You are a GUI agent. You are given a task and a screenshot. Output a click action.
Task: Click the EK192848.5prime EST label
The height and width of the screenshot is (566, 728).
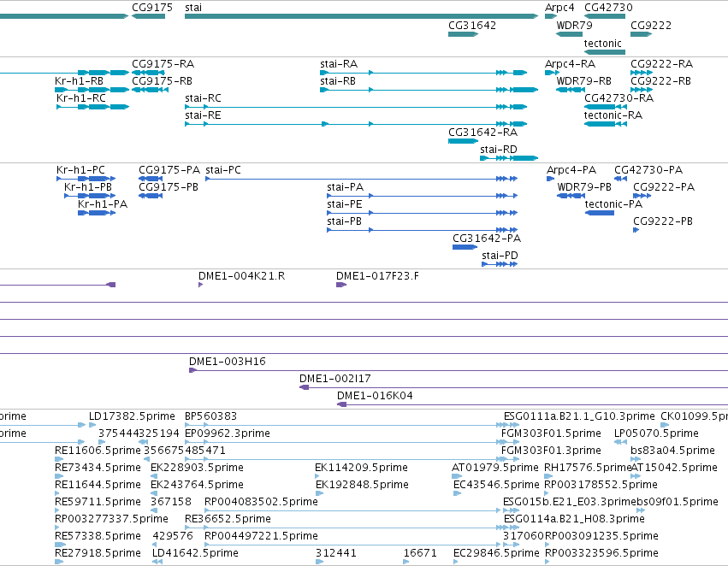[x=362, y=486]
